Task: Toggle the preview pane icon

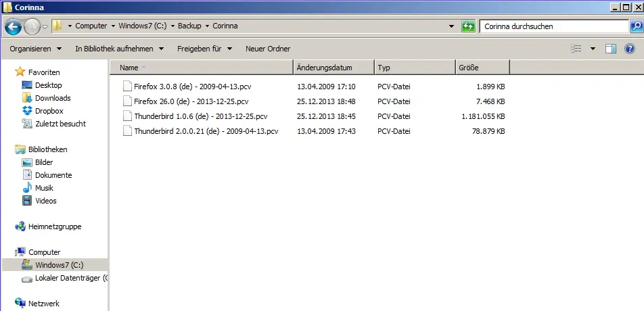Action: pyautogui.click(x=611, y=49)
